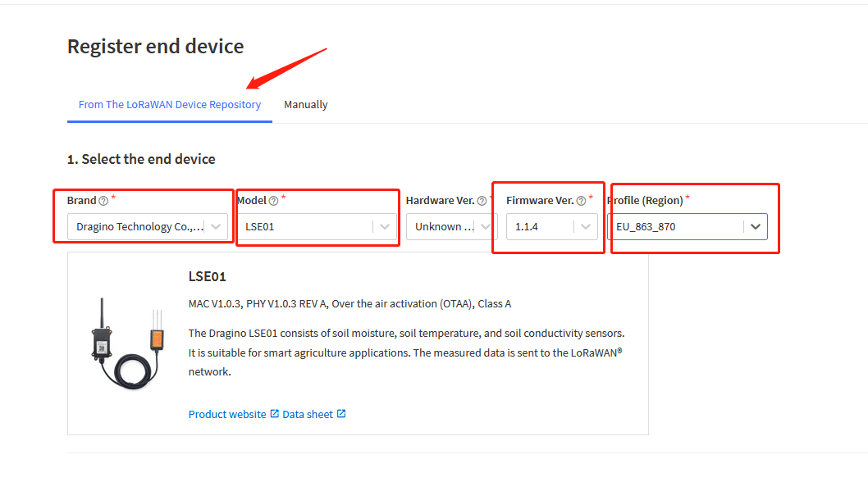Image resolution: width=868 pixels, height=482 pixels.
Task: Click the Dragino Technology Co. brand field
Action: [x=148, y=227]
